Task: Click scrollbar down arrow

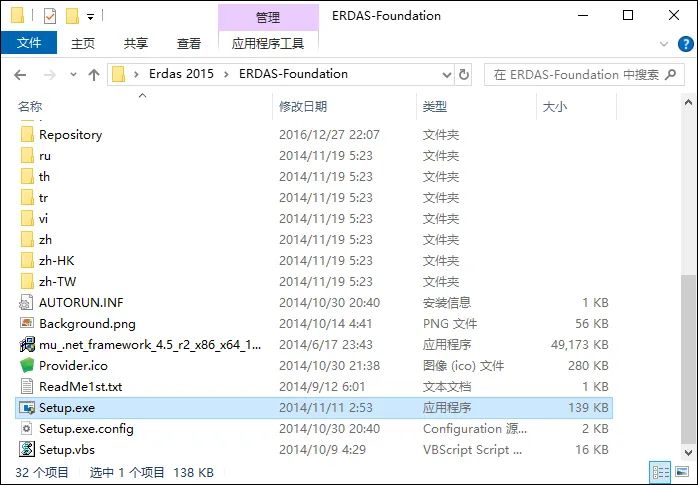Action: [x=688, y=453]
